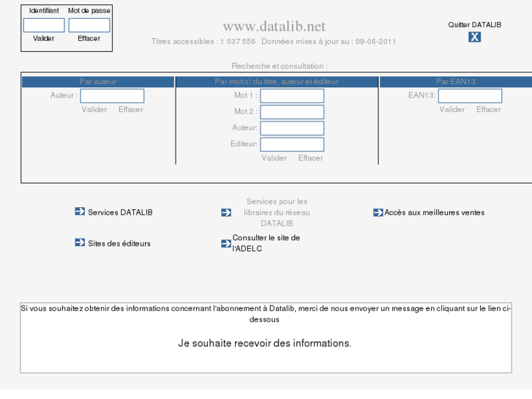Click Valider under the login box
This screenshot has height=399, width=532.
pos(43,38)
